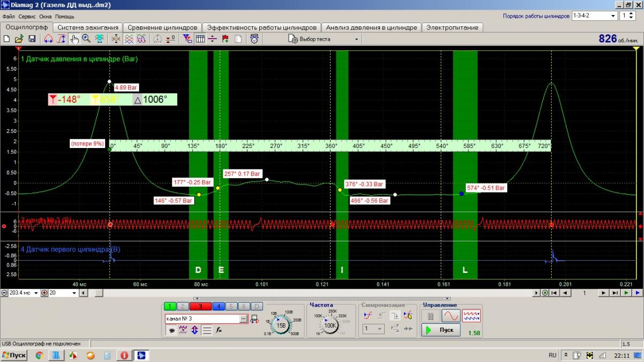Open the Окна menu
This screenshot has width=644, height=362.
pyautogui.click(x=45, y=17)
